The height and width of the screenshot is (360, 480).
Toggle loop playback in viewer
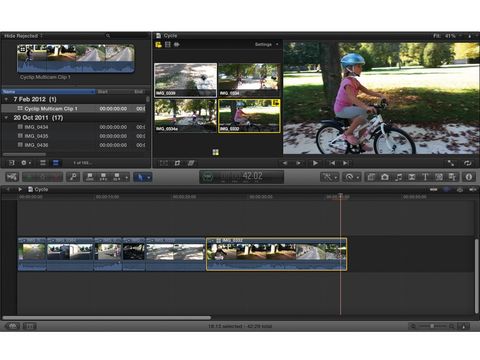(468, 163)
